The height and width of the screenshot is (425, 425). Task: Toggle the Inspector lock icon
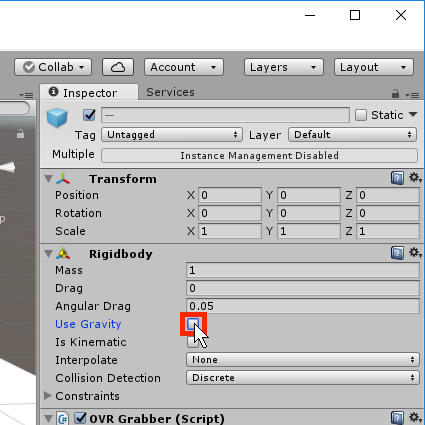[x=395, y=94]
